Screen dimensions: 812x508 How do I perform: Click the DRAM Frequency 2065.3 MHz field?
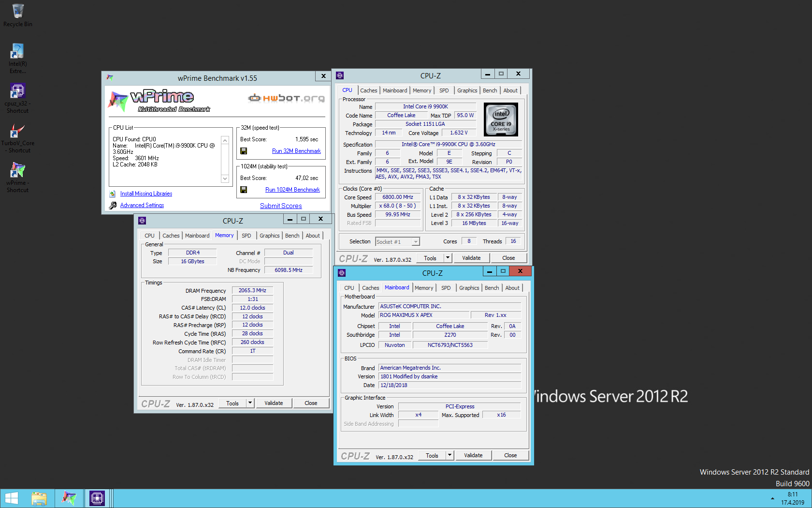tap(252, 291)
